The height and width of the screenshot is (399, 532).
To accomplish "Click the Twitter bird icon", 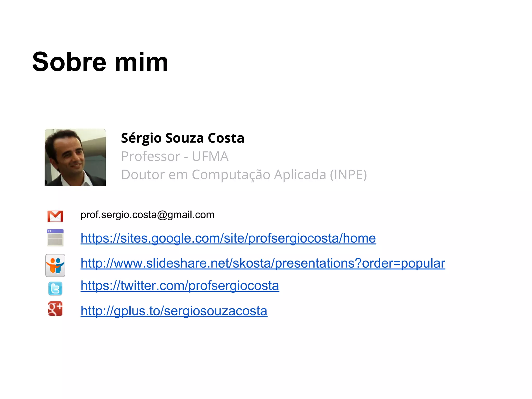I will coord(55,289).
